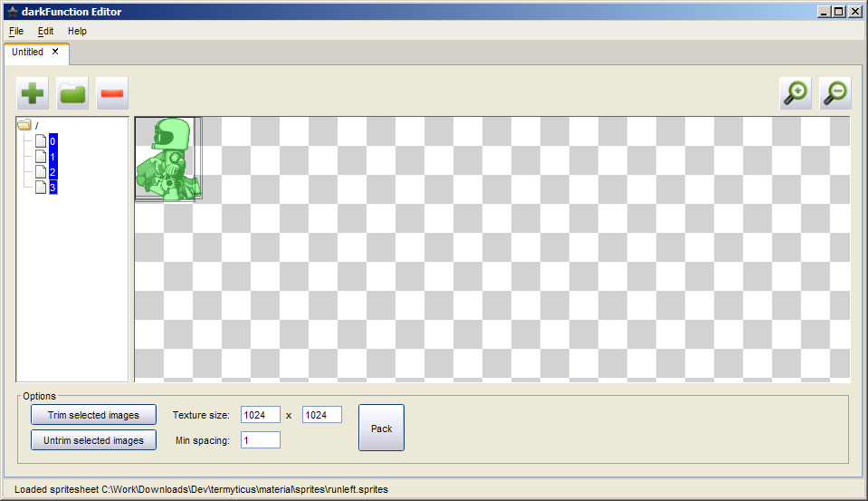868x501 pixels.
Task: Select the root folder icon in tree
Action: 24,125
